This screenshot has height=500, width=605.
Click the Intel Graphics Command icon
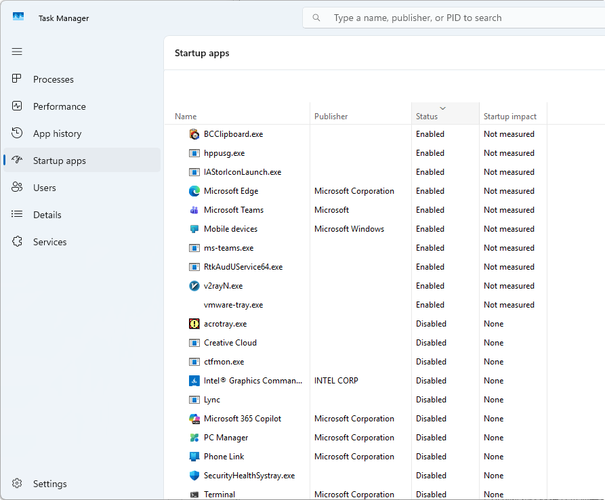[x=194, y=381]
